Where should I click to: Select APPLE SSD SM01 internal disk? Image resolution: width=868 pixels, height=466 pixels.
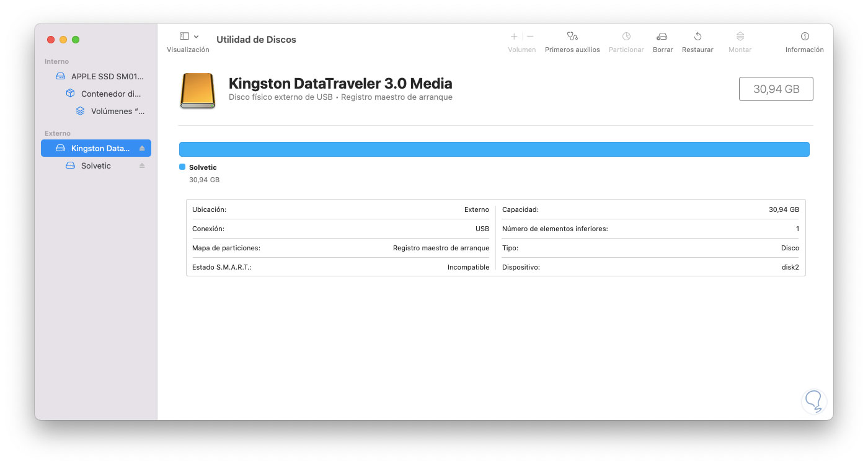pyautogui.click(x=96, y=76)
